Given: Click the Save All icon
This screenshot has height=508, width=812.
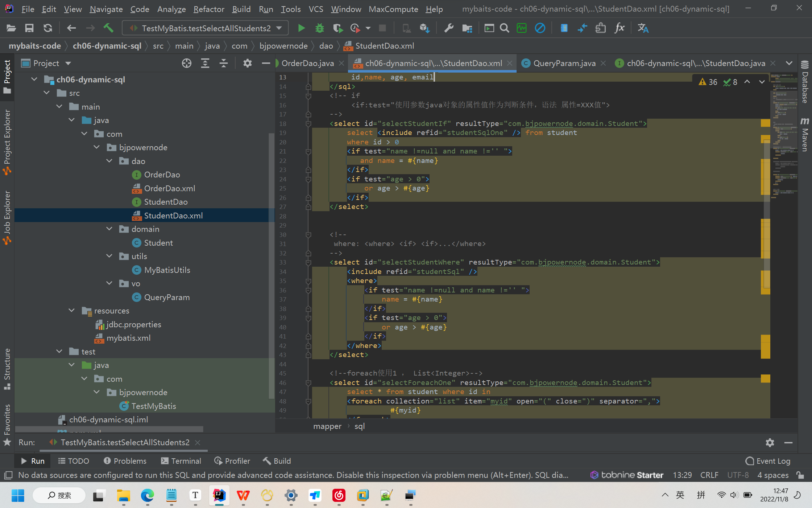Looking at the screenshot, I should click(x=29, y=28).
